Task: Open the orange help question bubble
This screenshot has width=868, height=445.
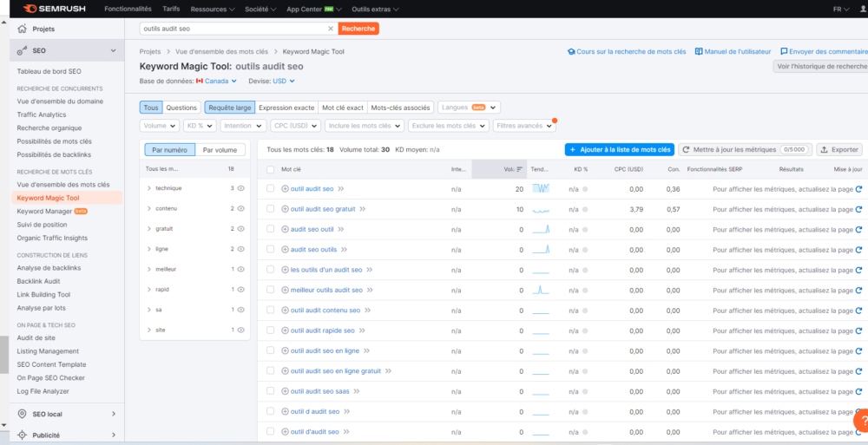Action: tap(861, 421)
